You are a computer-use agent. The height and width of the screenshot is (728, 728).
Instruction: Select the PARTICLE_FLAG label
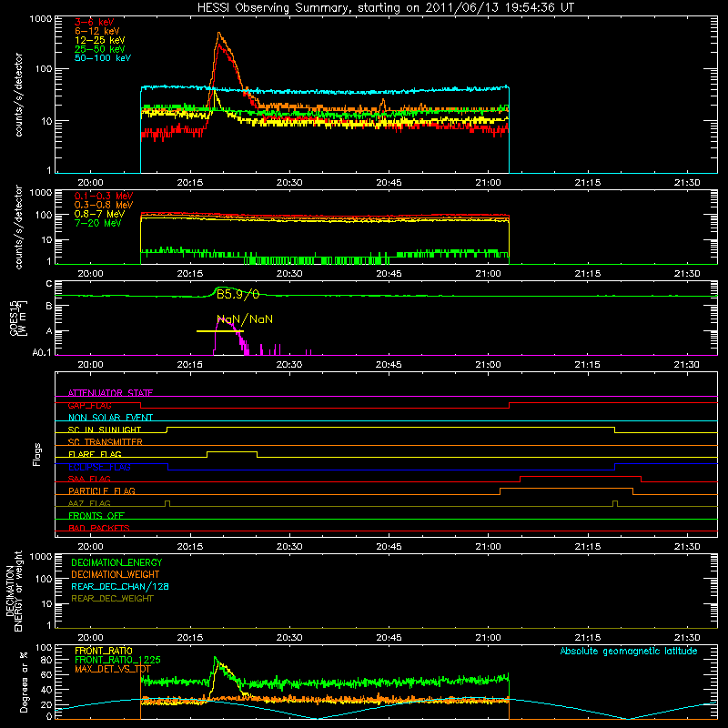tap(102, 491)
